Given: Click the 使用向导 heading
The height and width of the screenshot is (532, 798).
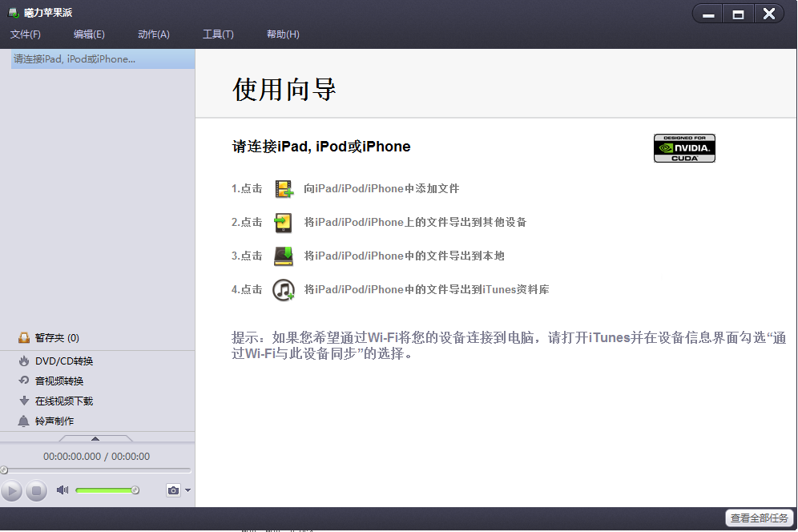Looking at the screenshot, I should click(284, 90).
